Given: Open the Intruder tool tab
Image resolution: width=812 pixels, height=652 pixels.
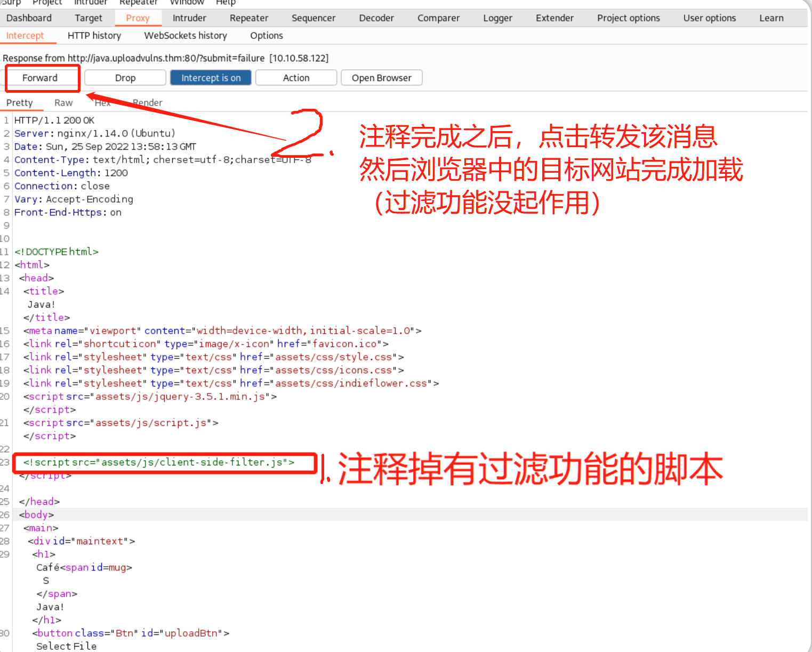Looking at the screenshot, I should (189, 18).
